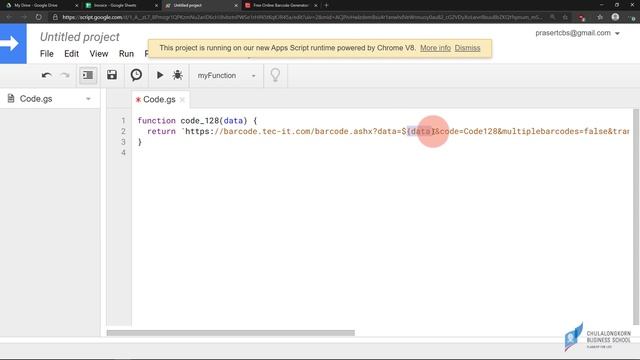Click the lightbulb hint icon
The height and width of the screenshot is (360, 640).
coord(276,75)
